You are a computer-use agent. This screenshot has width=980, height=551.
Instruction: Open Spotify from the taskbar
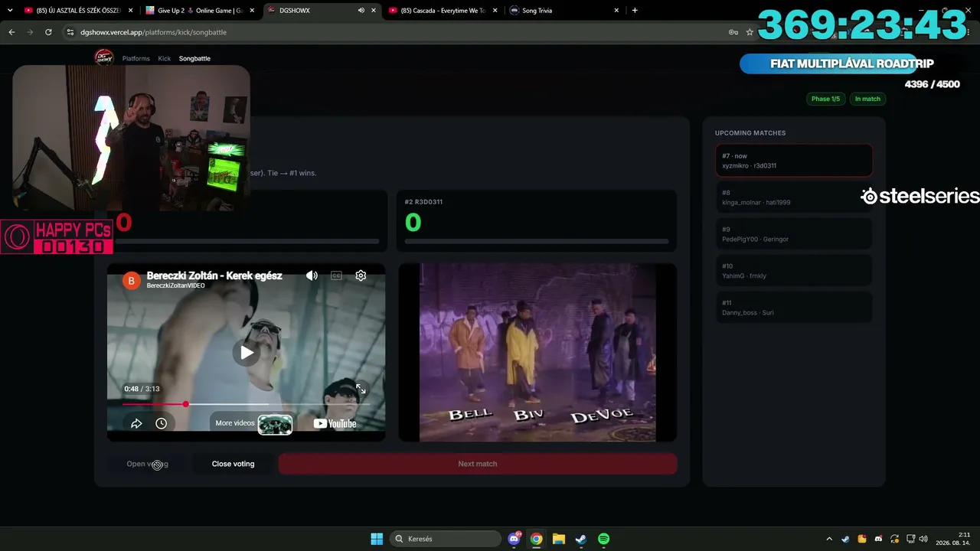click(603, 539)
